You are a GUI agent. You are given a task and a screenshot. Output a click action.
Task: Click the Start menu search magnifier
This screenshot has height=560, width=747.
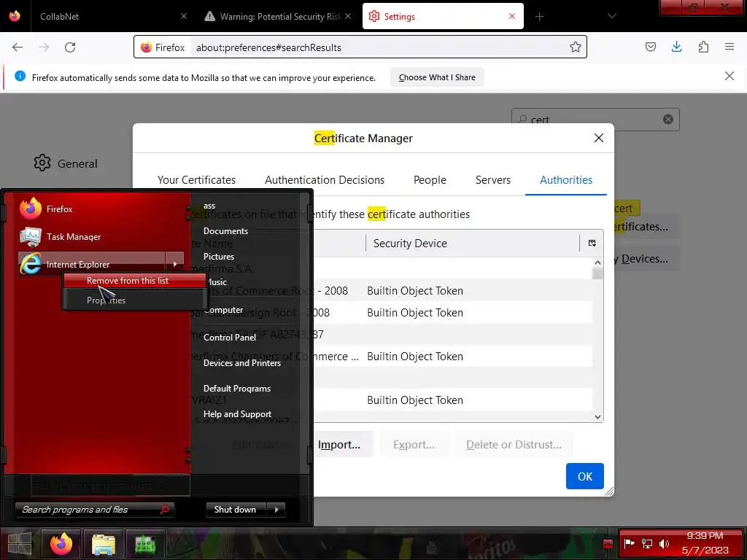tap(164, 510)
